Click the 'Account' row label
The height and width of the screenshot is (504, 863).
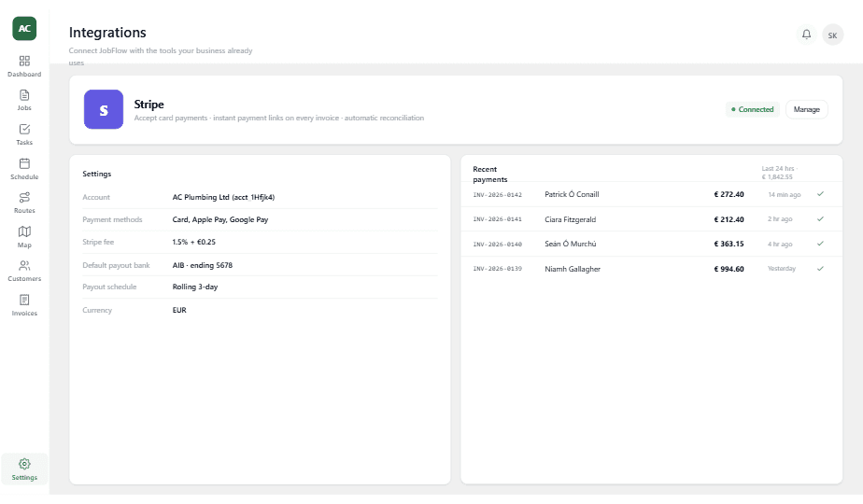click(96, 197)
